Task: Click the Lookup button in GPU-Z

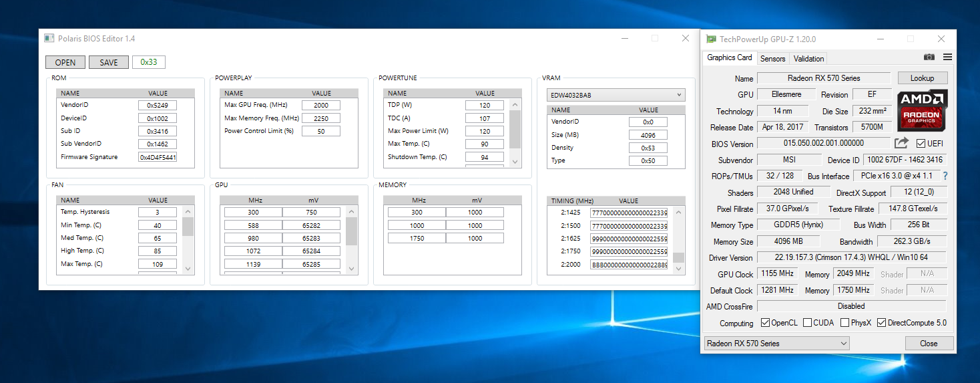Action: tap(922, 78)
